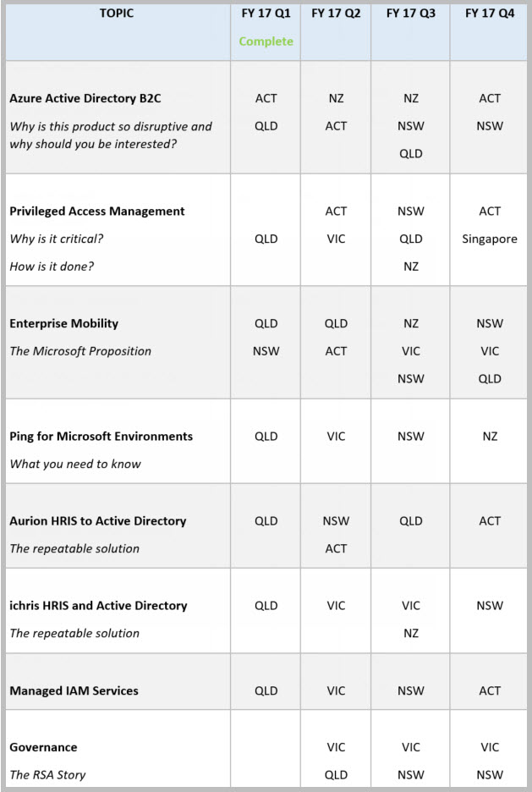The image size is (532, 792).
Task: Click the Governance topic title
Action: [x=43, y=747]
